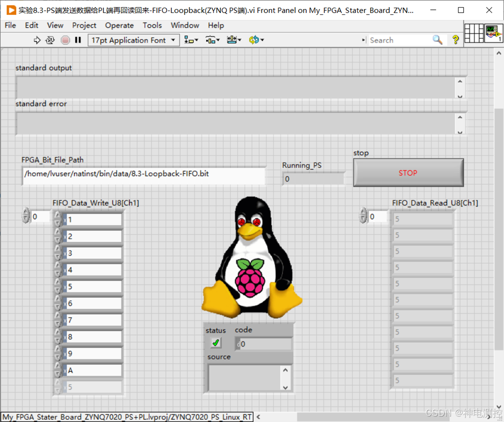Click write array element with value A
Image resolution: width=504 pixels, height=422 pixels.
[94, 370]
